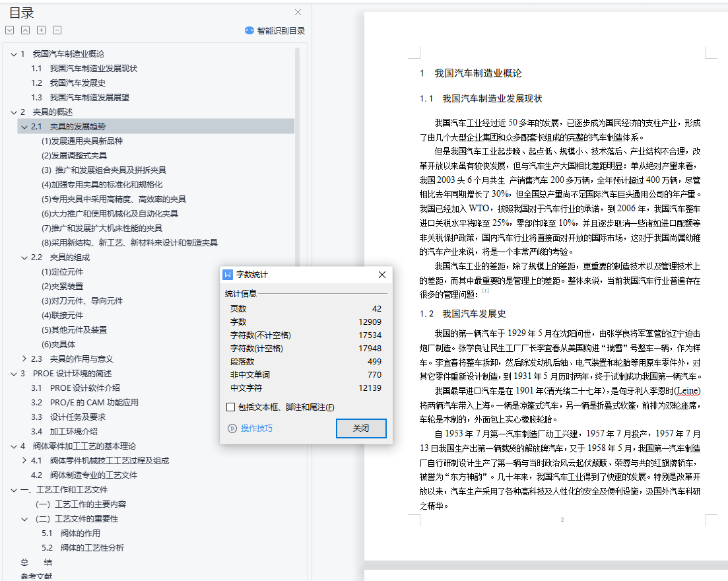Jump to 1.2 我国汽车发展史 in outline
This screenshot has width=728, height=581.
pyautogui.click(x=68, y=83)
